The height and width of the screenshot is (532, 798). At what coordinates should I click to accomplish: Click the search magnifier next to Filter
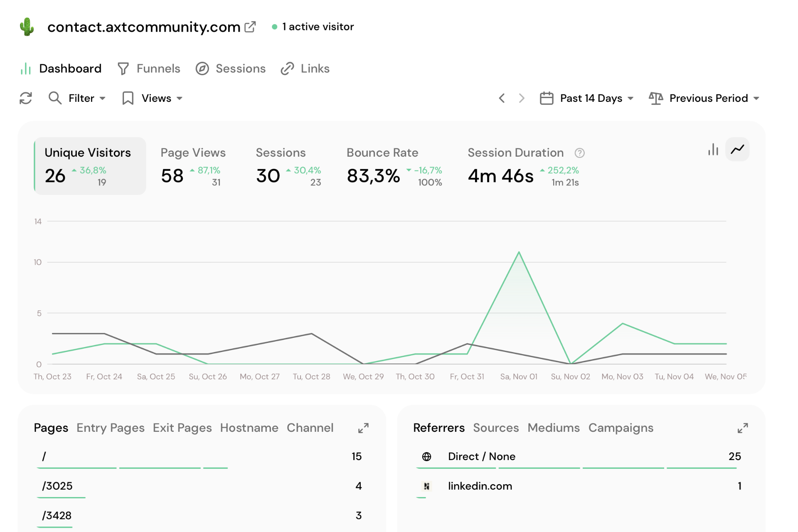click(55, 98)
